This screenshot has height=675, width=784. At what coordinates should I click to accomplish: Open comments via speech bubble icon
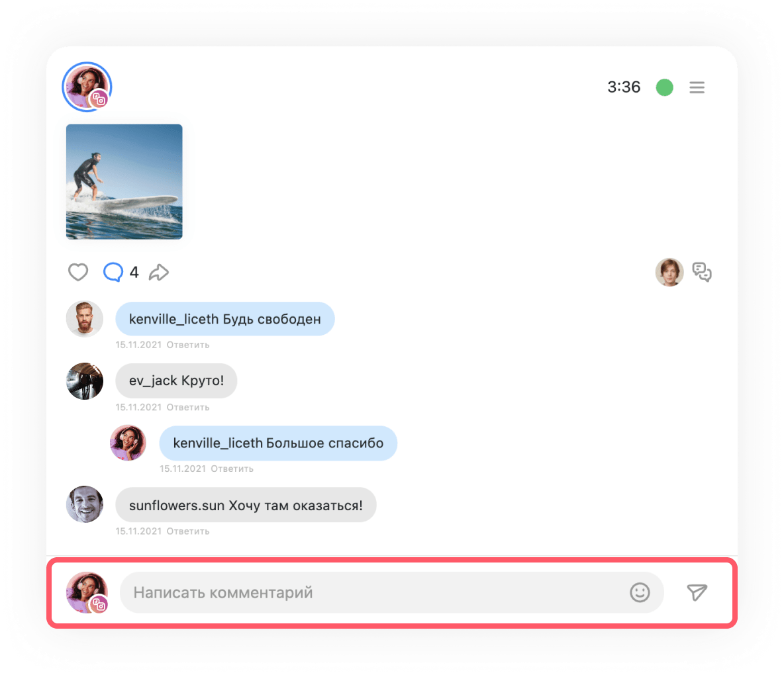pyautogui.click(x=113, y=272)
